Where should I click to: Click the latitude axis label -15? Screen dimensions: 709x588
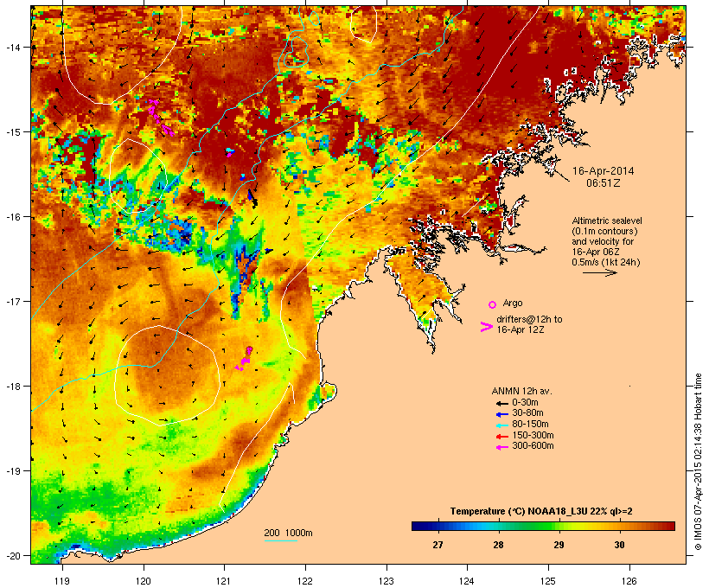[x=14, y=132]
